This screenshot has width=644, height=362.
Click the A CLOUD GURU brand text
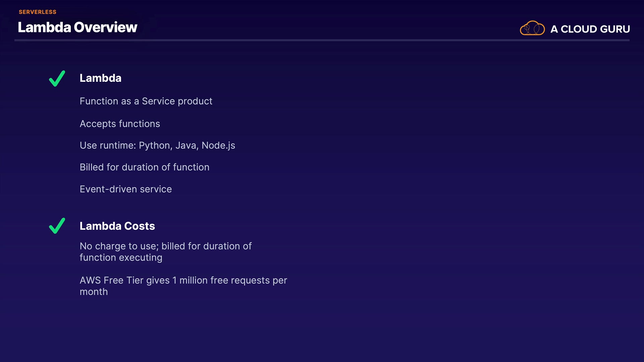pos(590,29)
